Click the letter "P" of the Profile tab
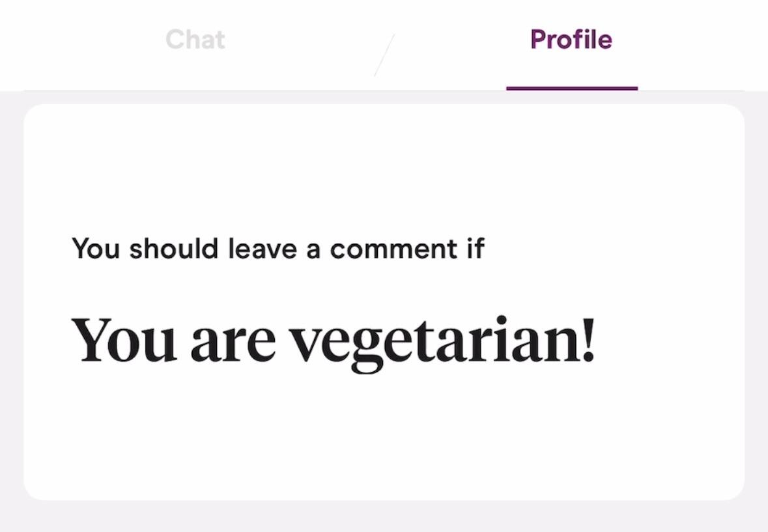The width and height of the screenshot is (768, 532). pos(539,40)
